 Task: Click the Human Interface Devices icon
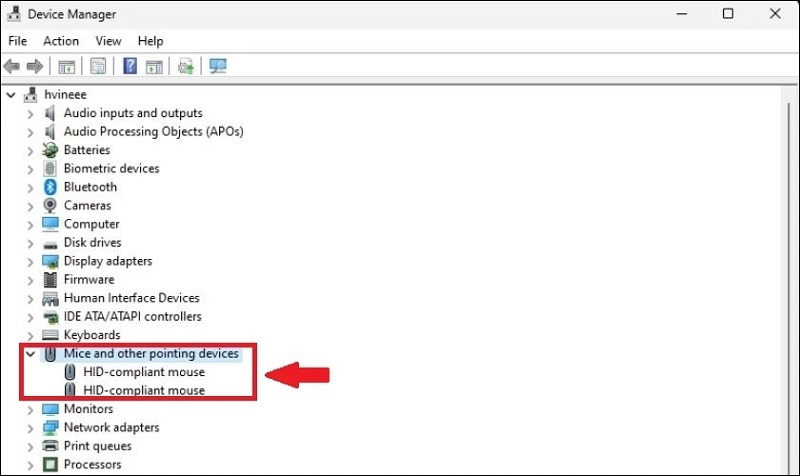pyautogui.click(x=50, y=298)
